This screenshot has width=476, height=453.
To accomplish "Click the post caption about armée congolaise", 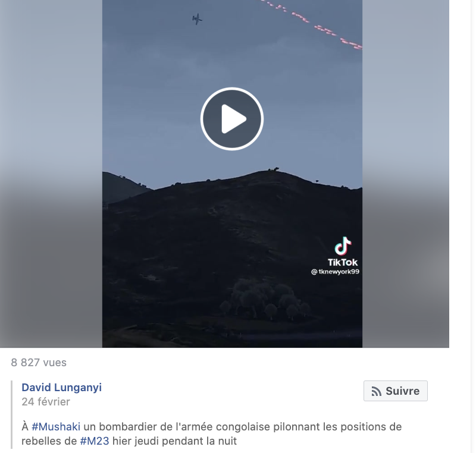I will click(x=212, y=433).
